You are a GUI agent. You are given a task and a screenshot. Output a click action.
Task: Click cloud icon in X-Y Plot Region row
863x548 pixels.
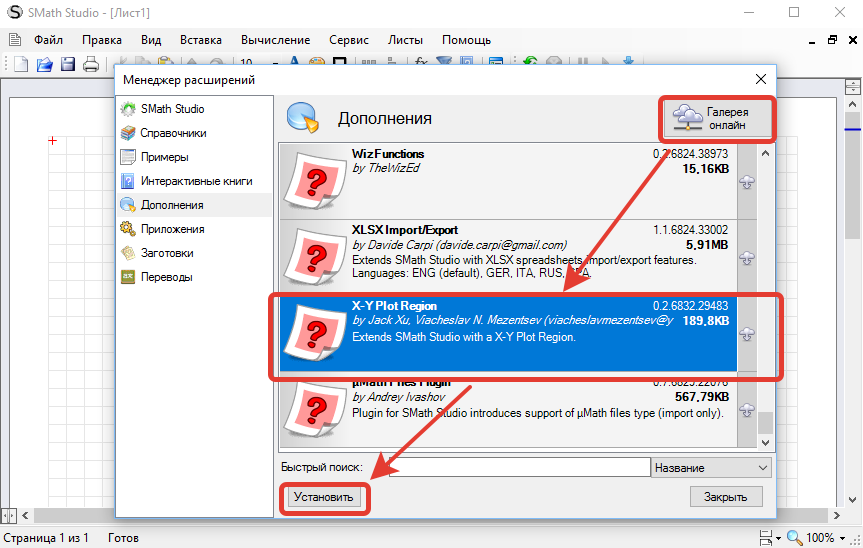pos(746,334)
